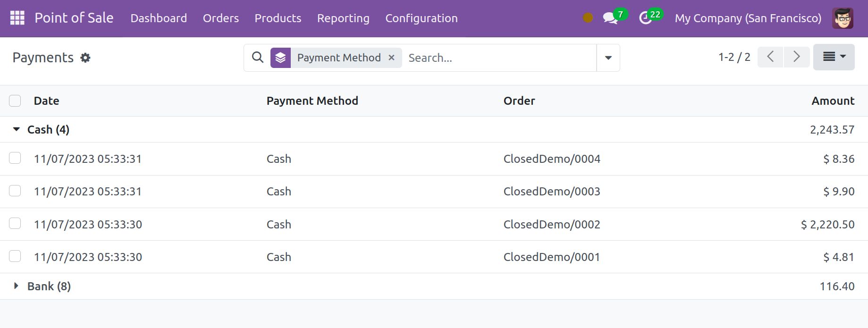The height and width of the screenshot is (328, 868).
Task: Click the search magnifier icon
Action: (x=257, y=58)
